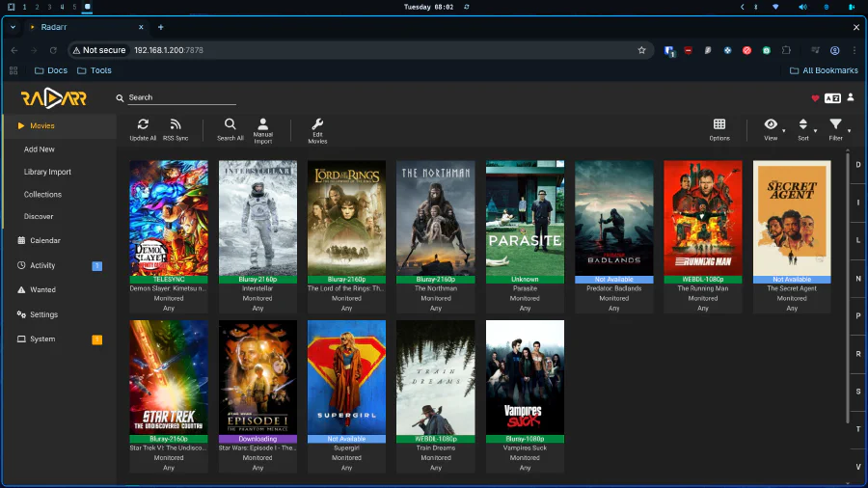Open the poster Options grid icon
Viewport: 868px width, 488px height.
(719, 124)
